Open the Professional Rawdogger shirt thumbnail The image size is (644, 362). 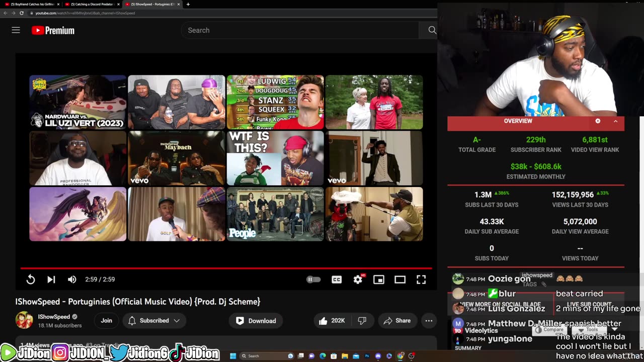[x=77, y=158]
